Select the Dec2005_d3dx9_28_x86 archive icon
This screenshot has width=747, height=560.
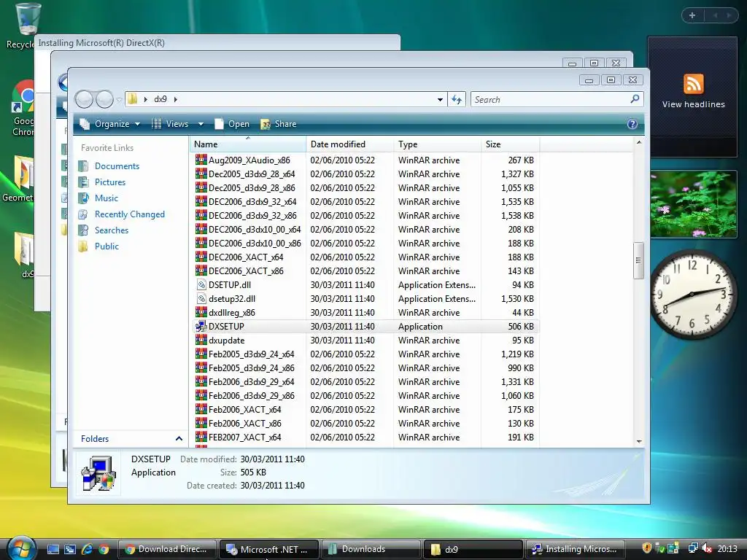(x=201, y=187)
